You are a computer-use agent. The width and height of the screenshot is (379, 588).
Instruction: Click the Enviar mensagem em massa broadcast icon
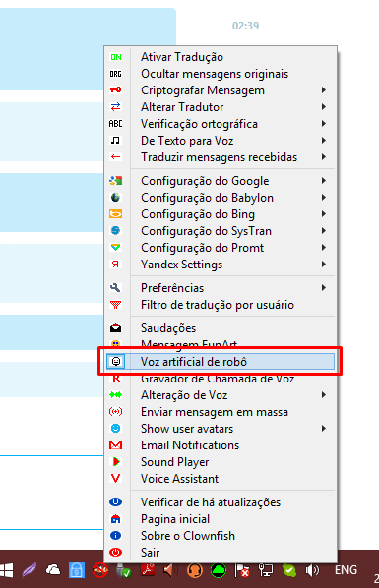116,412
